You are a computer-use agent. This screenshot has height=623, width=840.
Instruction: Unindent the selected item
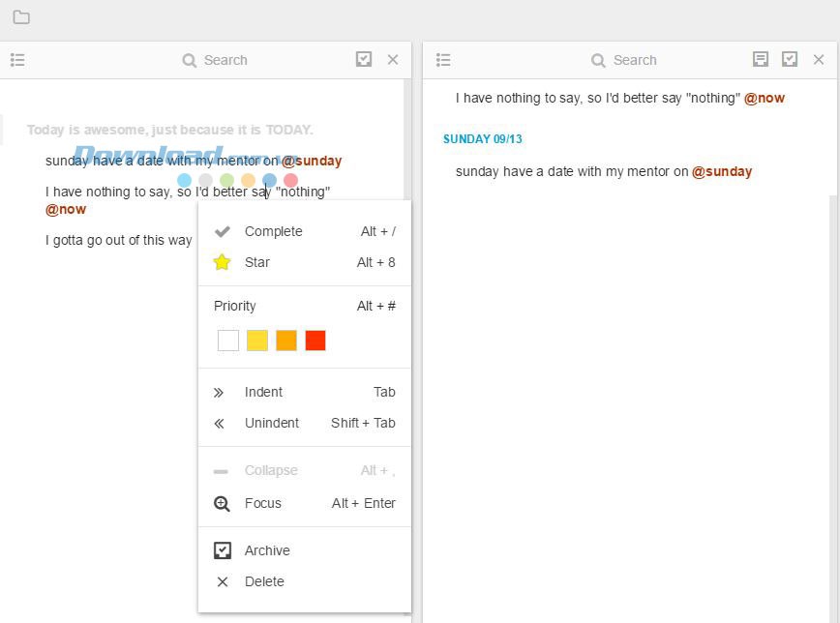click(271, 423)
